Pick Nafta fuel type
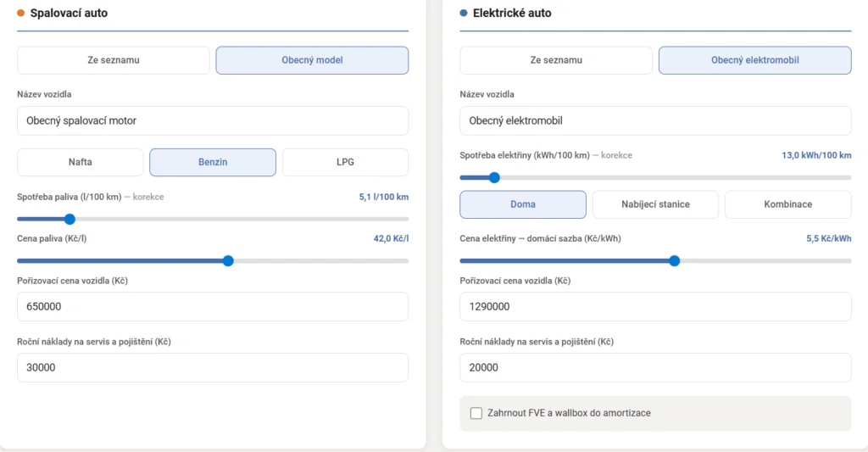This screenshot has height=452, width=868. pos(81,162)
